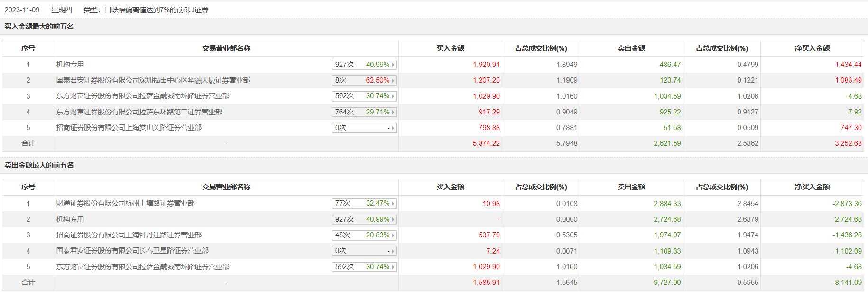
Task: Open 国泰君安长春卫星路证券营业部 link
Action: (132, 251)
